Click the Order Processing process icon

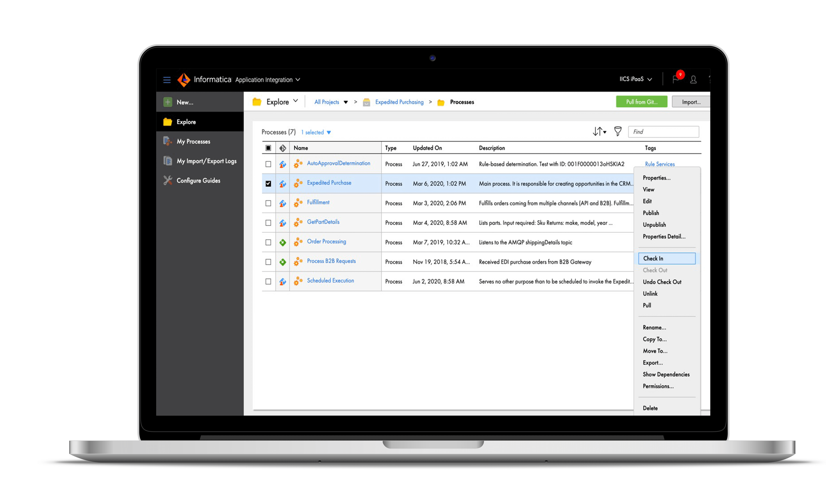[x=298, y=242]
